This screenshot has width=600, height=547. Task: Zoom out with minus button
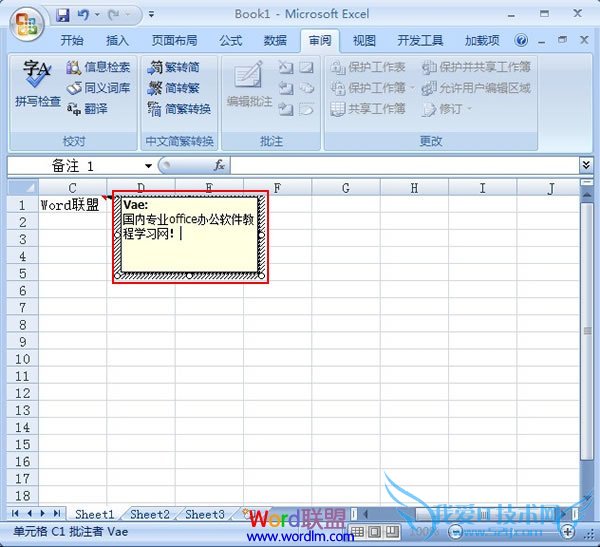pos(455,532)
